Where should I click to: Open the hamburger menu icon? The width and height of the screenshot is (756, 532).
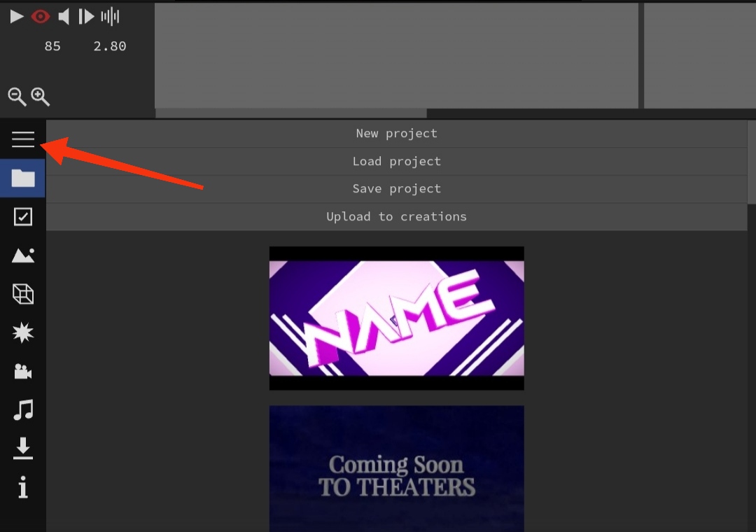point(22,139)
